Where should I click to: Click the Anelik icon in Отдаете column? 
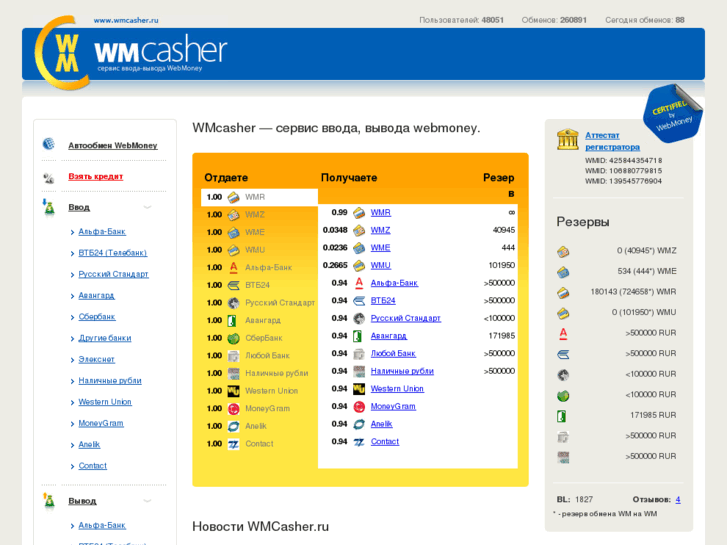(x=233, y=426)
